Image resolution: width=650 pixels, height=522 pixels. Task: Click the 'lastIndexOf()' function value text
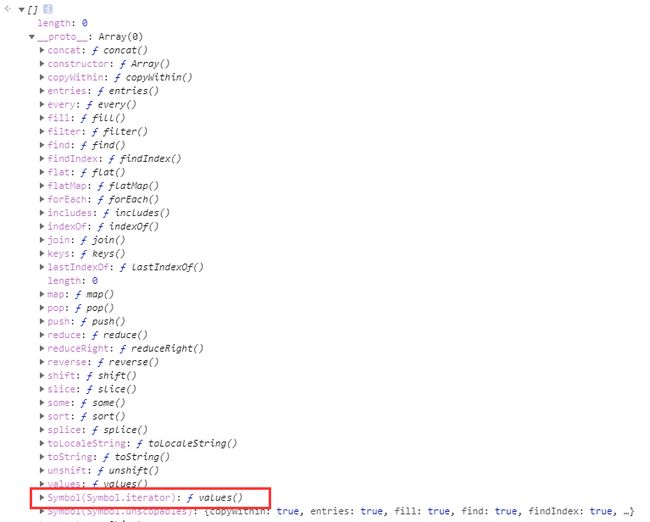[167, 267]
